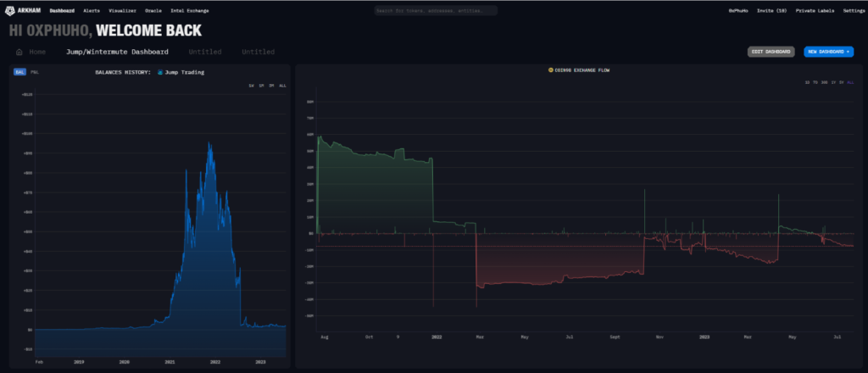This screenshot has height=373, width=868.
Task: Toggle the BAL balance view
Action: click(19, 73)
